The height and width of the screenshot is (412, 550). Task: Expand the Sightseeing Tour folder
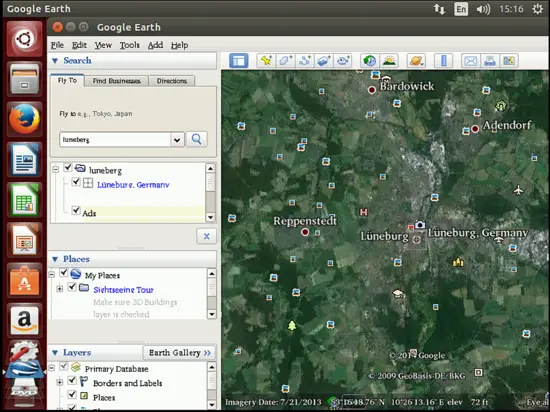(x=60, y=289)
